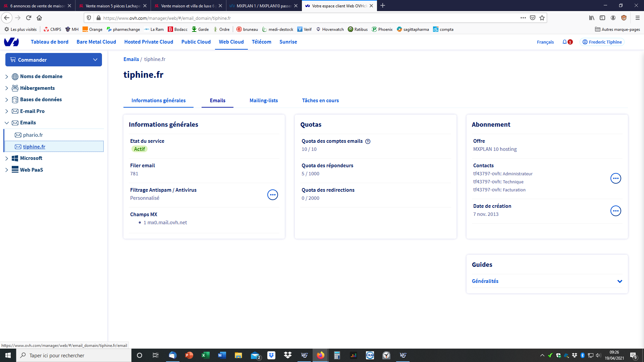
Task: Open the Tâches en cours tab
Action: (320, 101)
